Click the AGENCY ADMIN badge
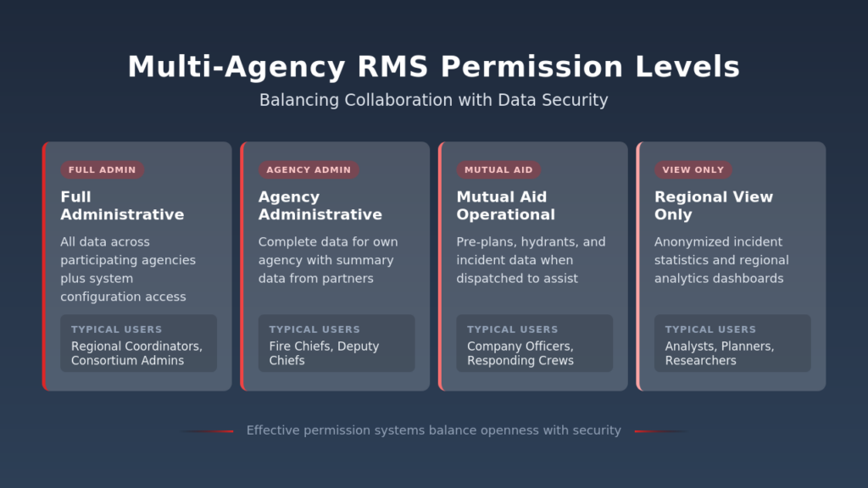 (309, 169)
